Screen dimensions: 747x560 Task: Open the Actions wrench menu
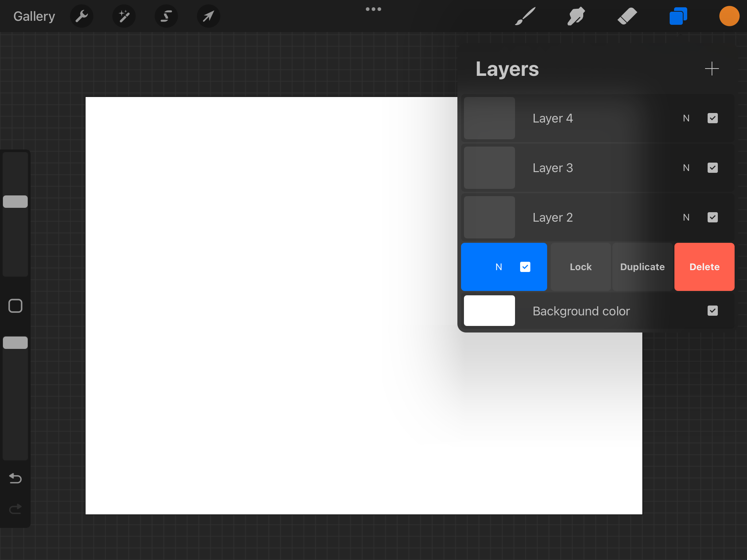tap(82, 16)
